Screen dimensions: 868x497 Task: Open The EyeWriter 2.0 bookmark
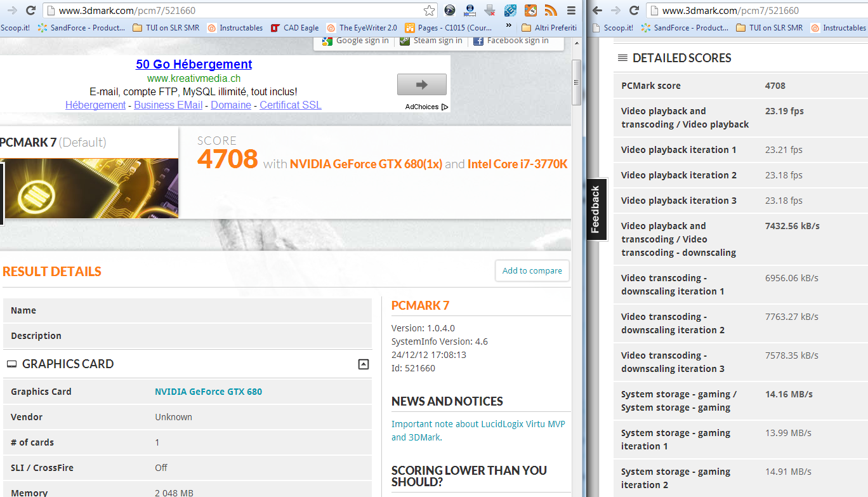[x=362, y=28]
